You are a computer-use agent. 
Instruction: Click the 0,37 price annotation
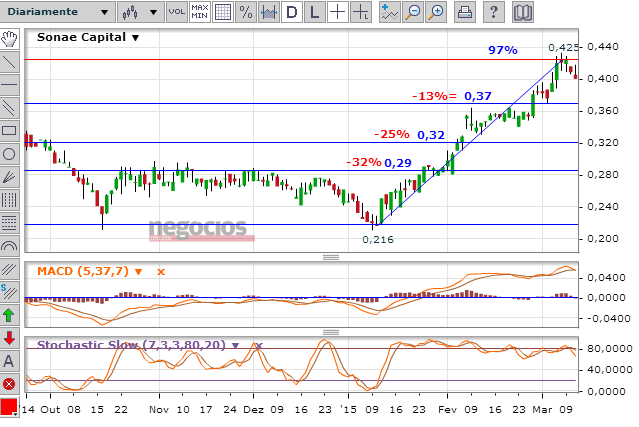[x=478, y=97]
